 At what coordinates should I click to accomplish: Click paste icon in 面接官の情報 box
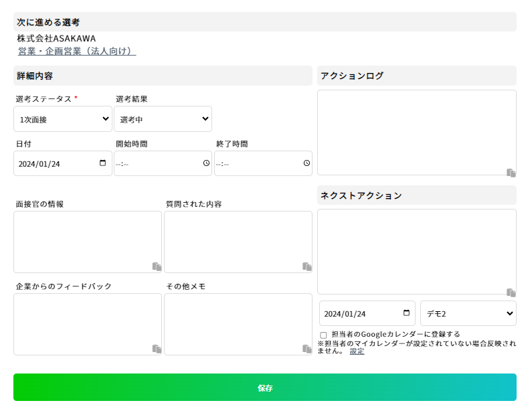click(x=157, y=266)
